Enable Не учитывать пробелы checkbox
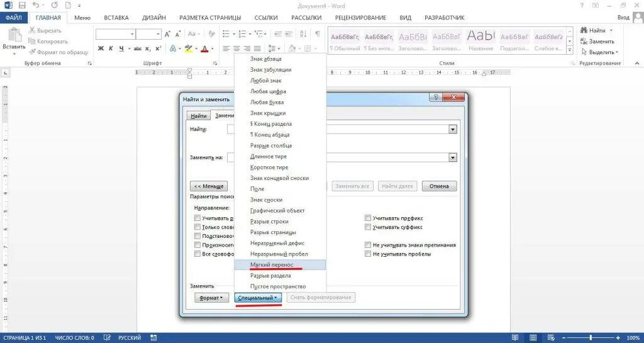The width and height of the screenshot is (644, 343). (367, 254)
